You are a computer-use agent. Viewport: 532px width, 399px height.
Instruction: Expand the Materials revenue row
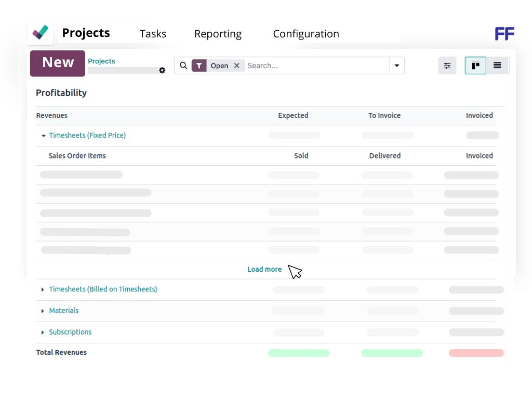(43, 311)
